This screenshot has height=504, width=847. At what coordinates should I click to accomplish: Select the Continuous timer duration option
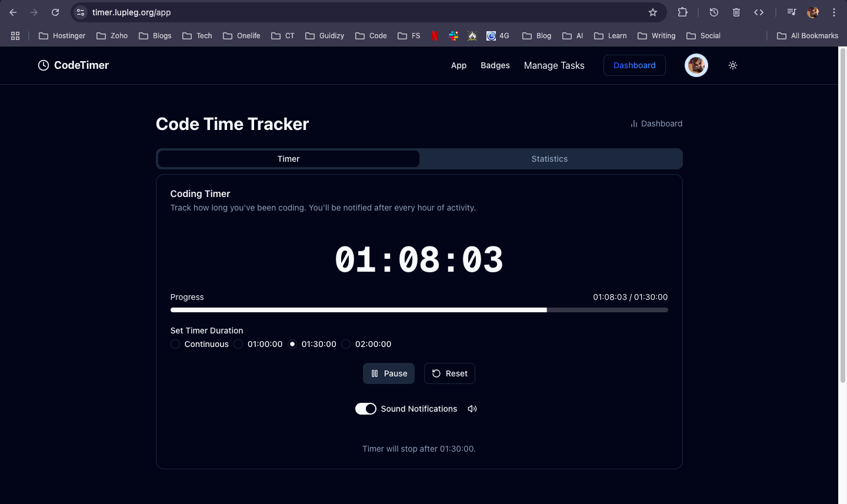click(175, 344)
